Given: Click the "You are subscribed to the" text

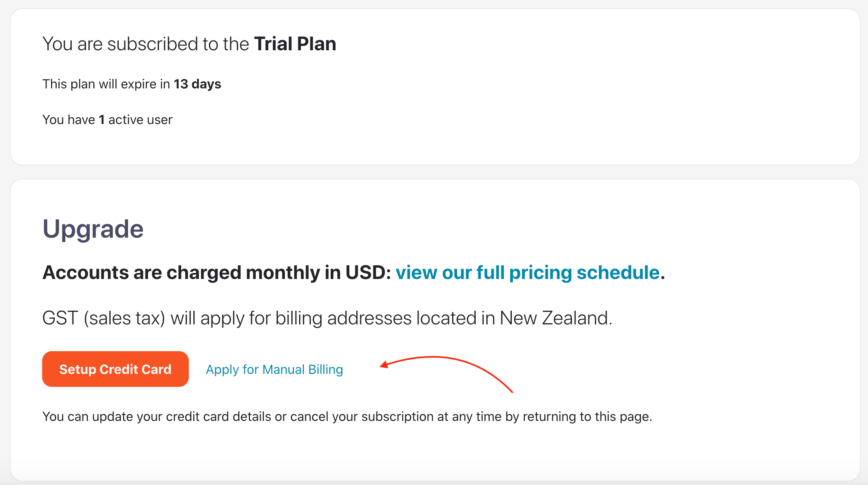Looking at the screenshot, I should coord(145,44).
